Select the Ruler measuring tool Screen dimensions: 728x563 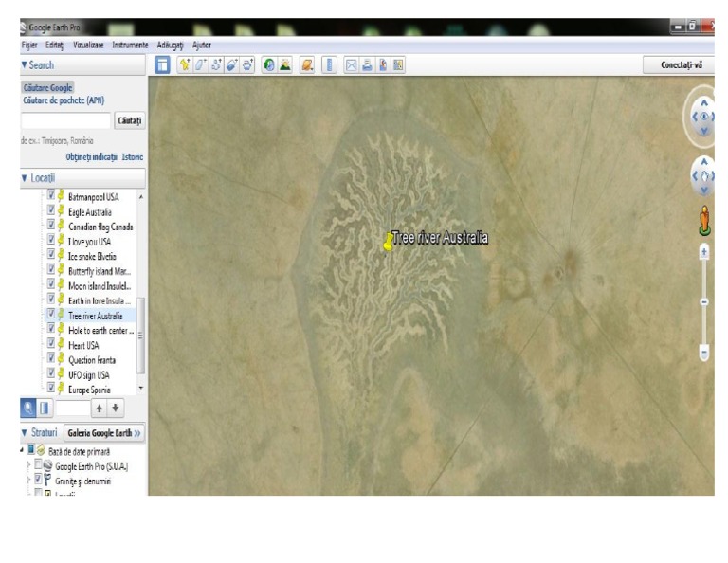pyautogui.click(x=329, y=65)
